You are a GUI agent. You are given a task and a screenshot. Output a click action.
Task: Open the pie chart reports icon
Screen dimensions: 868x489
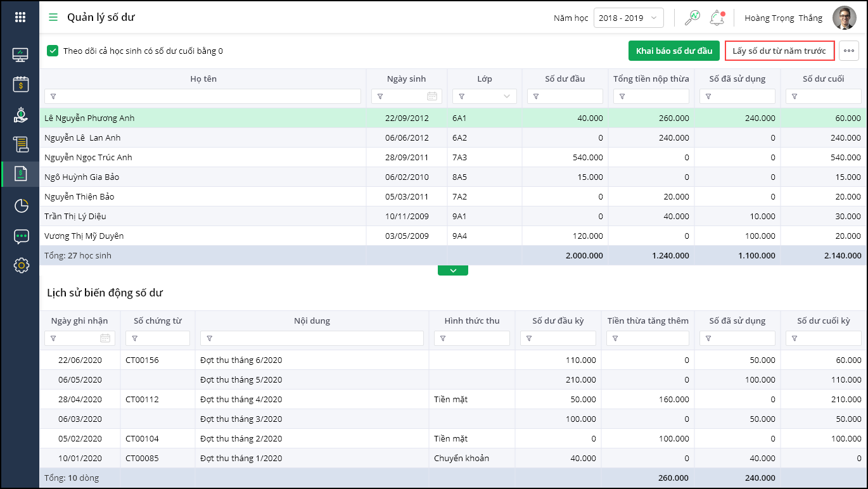(x=20, y=205)
